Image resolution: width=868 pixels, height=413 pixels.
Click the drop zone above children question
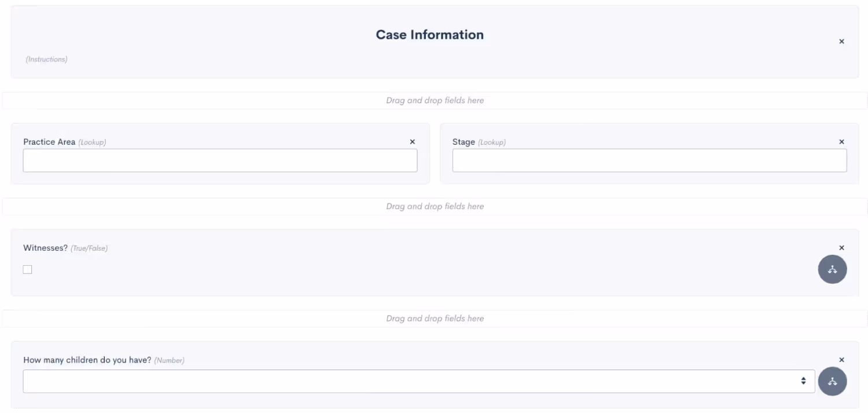click(435, 319)
